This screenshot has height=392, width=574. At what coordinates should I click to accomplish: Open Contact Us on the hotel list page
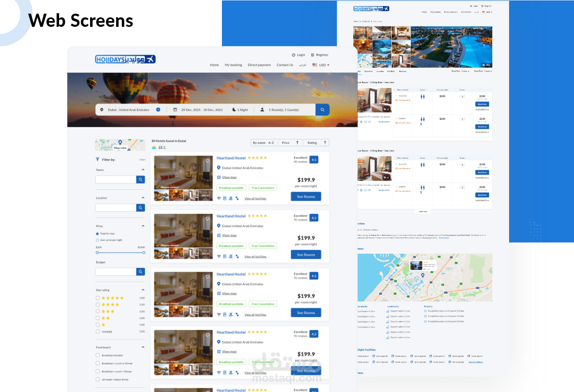tap(285, 65)
